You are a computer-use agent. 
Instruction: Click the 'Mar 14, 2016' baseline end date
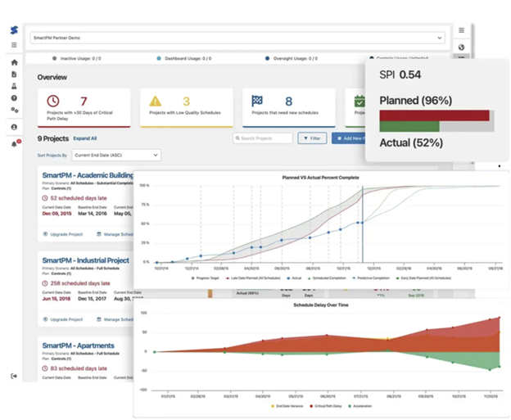pyautogui.click(x=93, y=214)
